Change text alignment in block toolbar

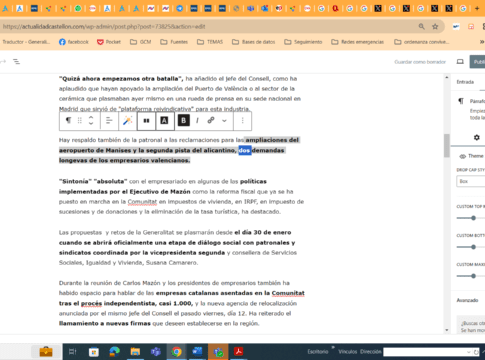click(109, 120)
